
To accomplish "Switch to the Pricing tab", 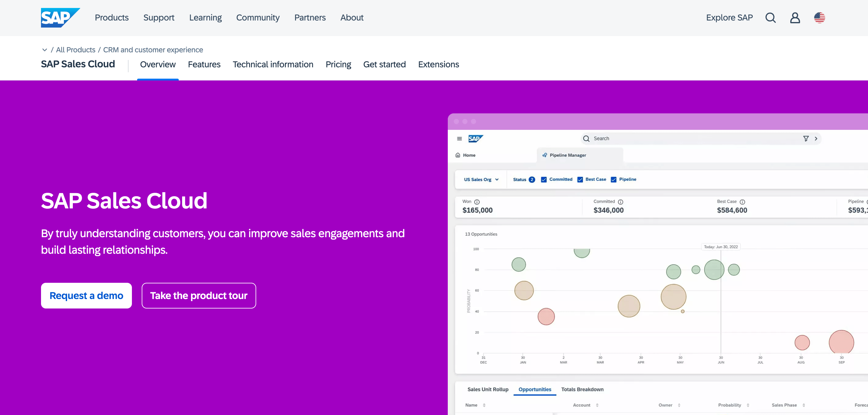I will (x=338, y=64).
